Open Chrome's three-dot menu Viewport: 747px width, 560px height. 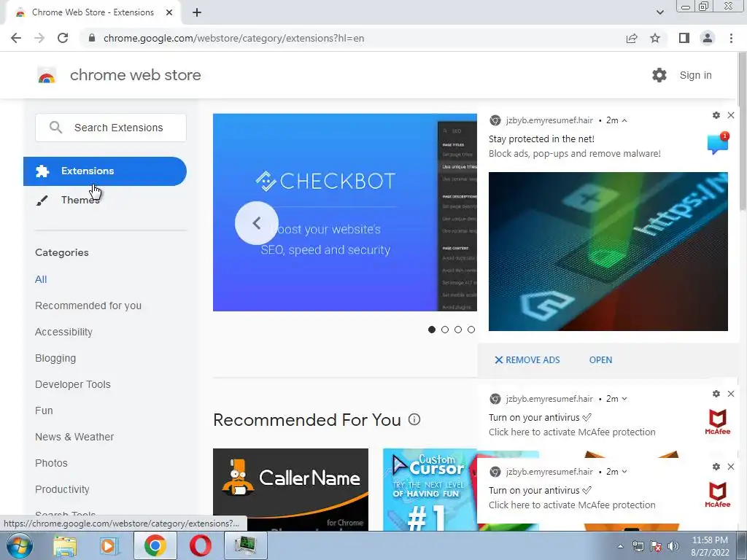(x=731, y=38)
